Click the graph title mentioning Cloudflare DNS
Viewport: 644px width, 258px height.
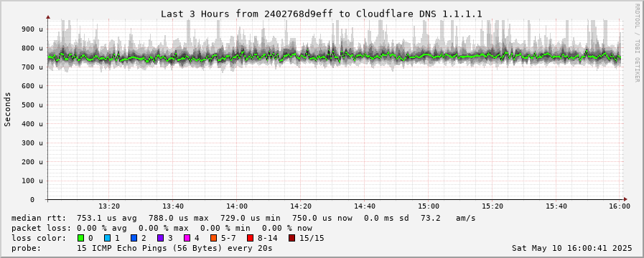[321, 14]
